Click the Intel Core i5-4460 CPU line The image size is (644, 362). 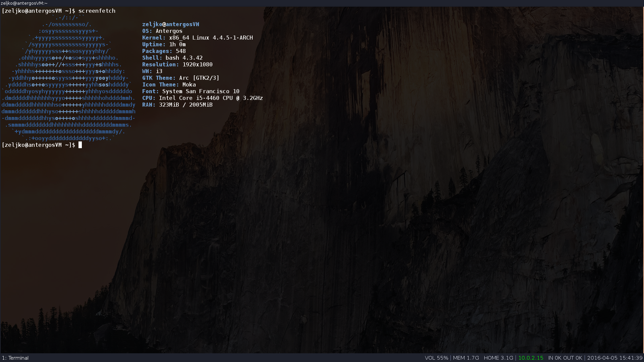pyautogui.click(x=202, y=98)
